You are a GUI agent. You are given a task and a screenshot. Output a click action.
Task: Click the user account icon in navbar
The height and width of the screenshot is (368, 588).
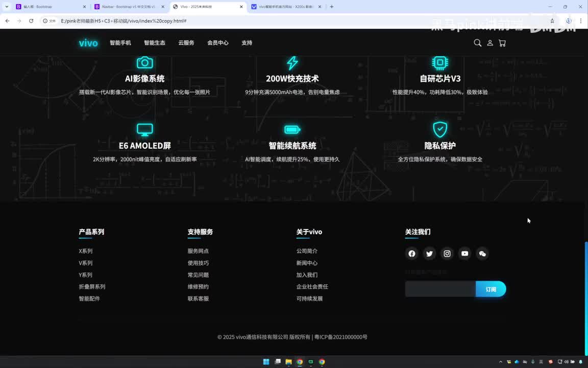tap(490, 43)
